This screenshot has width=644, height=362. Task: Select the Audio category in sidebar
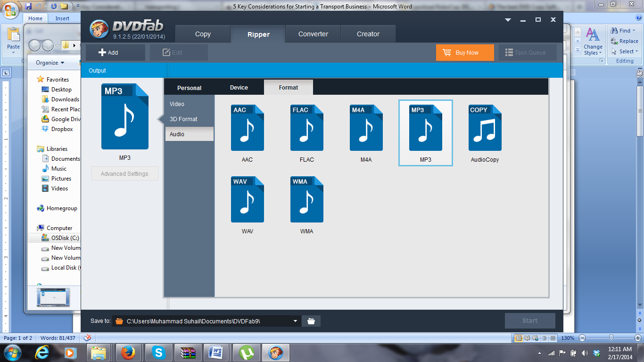[x=189, y=134]
